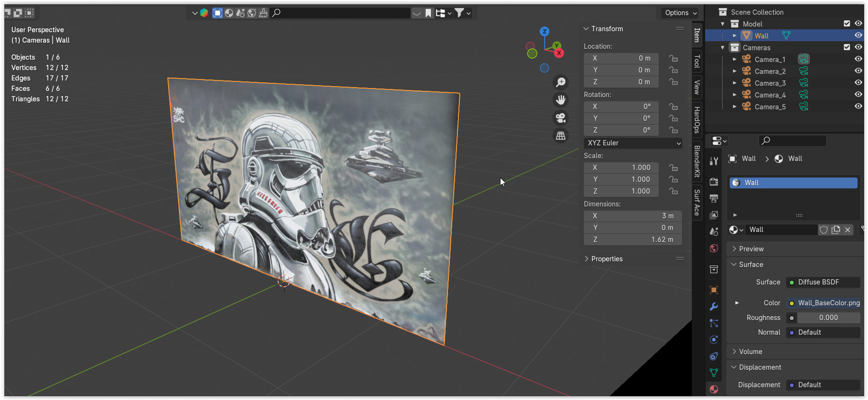
Task: Expand the Preview panel
Action: pyautogui.click(x=734, y=249)
